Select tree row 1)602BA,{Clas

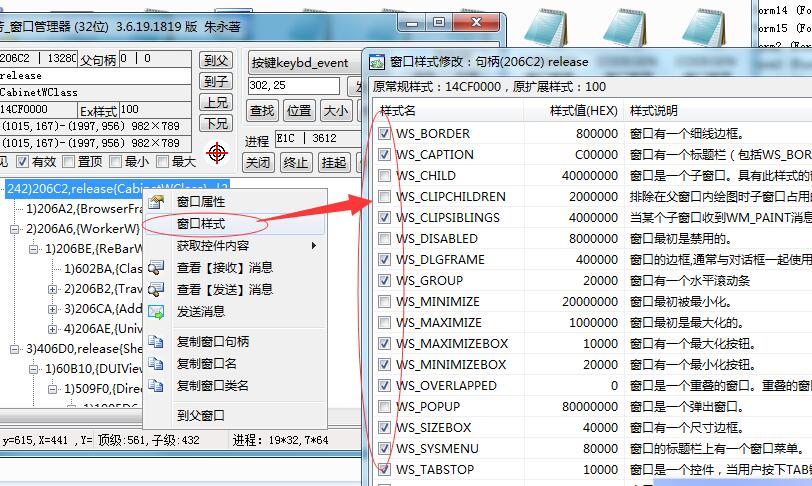(103, 268)
